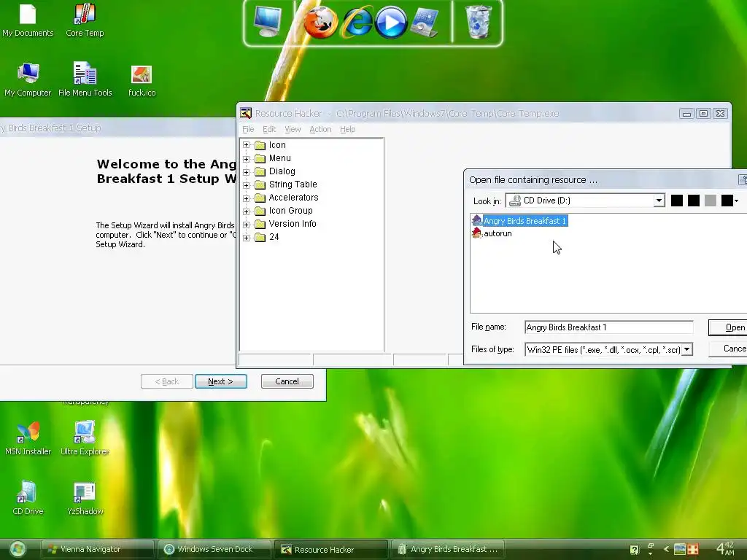Viewport: 747px width, 560px height.
Task: Click the tilted blue panel dock icon
Action: click(424, 23)
